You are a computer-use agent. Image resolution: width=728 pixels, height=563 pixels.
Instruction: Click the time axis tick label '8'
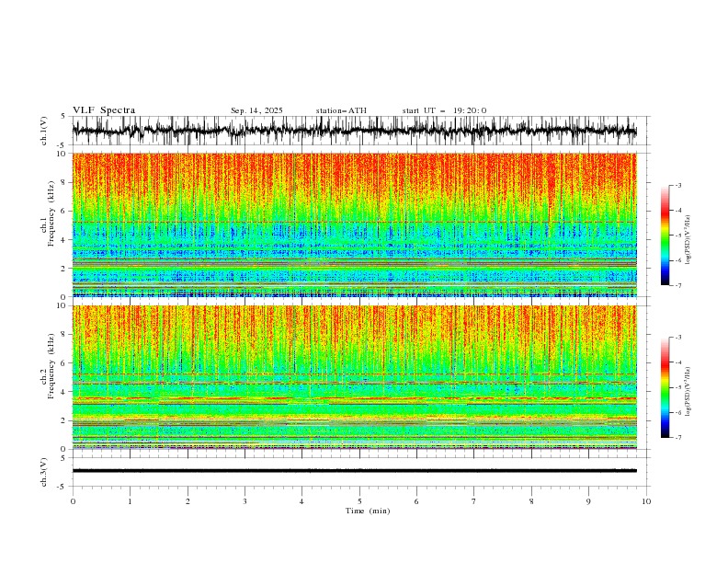click(531, 501)
